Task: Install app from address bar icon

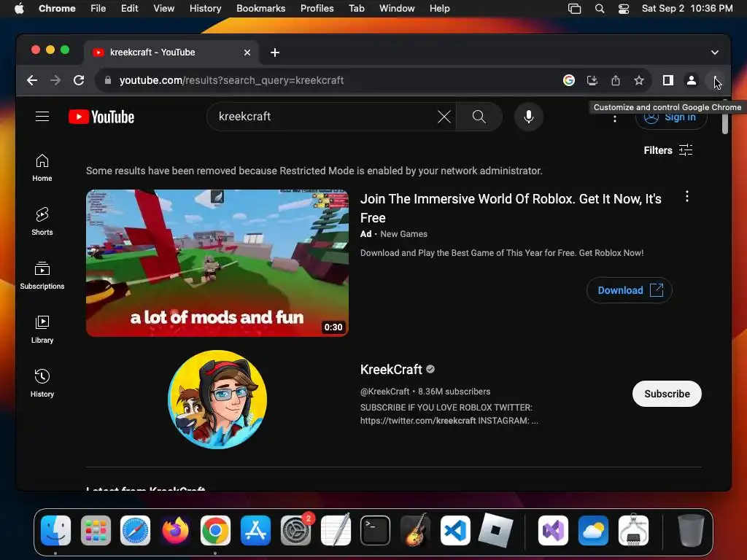Action: 592,80
